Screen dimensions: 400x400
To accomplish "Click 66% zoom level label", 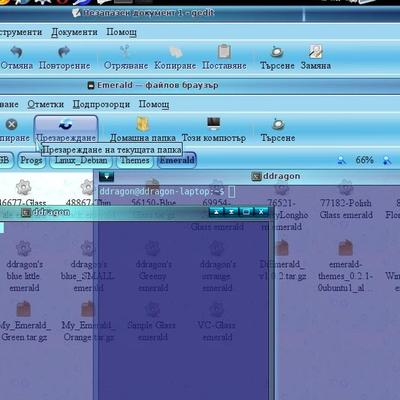I will 364,160.
